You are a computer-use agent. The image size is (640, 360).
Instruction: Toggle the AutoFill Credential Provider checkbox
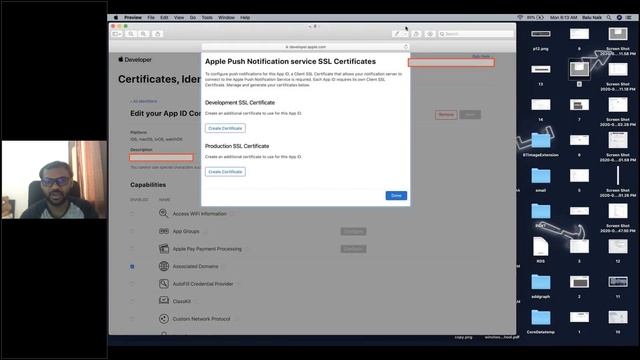(132, 284)
